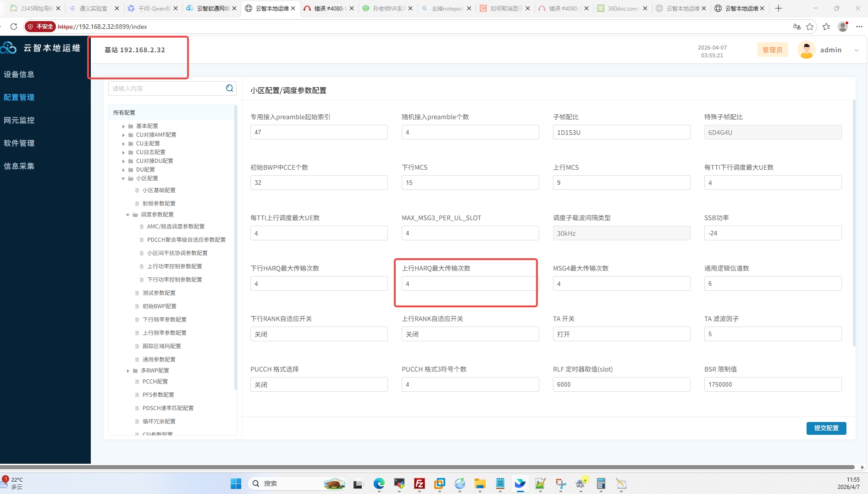Expand the 基本配置 tree node
868x494 pixels.
coord(123,126)
